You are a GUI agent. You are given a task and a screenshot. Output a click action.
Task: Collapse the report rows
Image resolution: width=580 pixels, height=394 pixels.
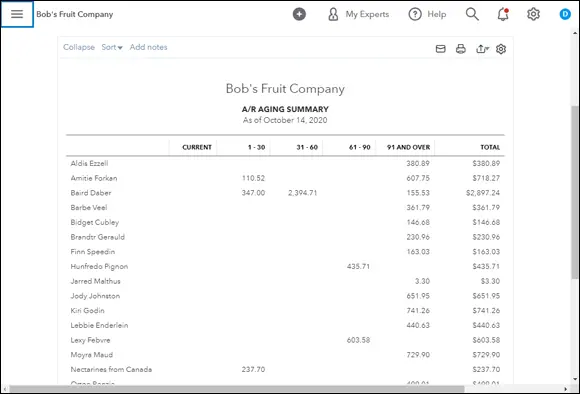coord(79,47)
